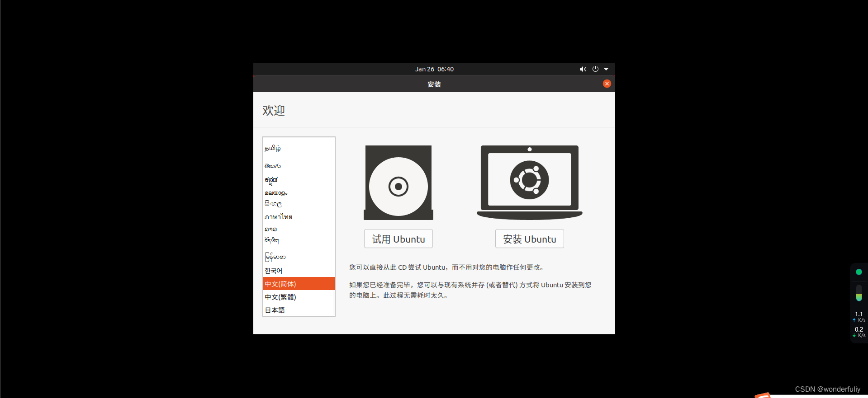Image resolution: width=868 pixels, height=398 pixels.
Task: Select ಕನ್ನಡ in the language list
Action: [299, 180]
